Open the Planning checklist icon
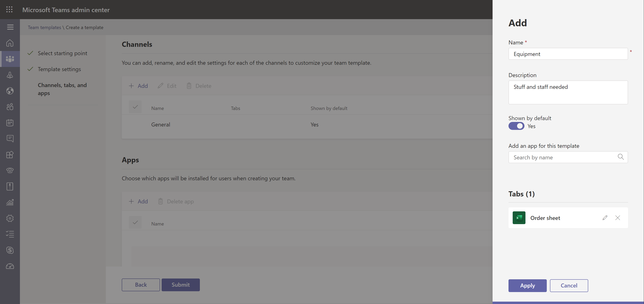Viewport: 644px width, 304px height. coord(10,234)
